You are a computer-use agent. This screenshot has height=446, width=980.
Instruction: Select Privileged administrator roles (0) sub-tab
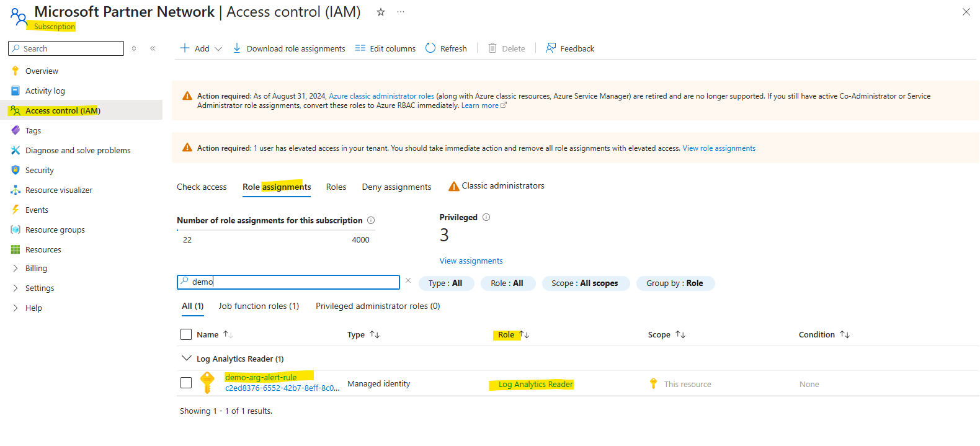pos(378,306)
